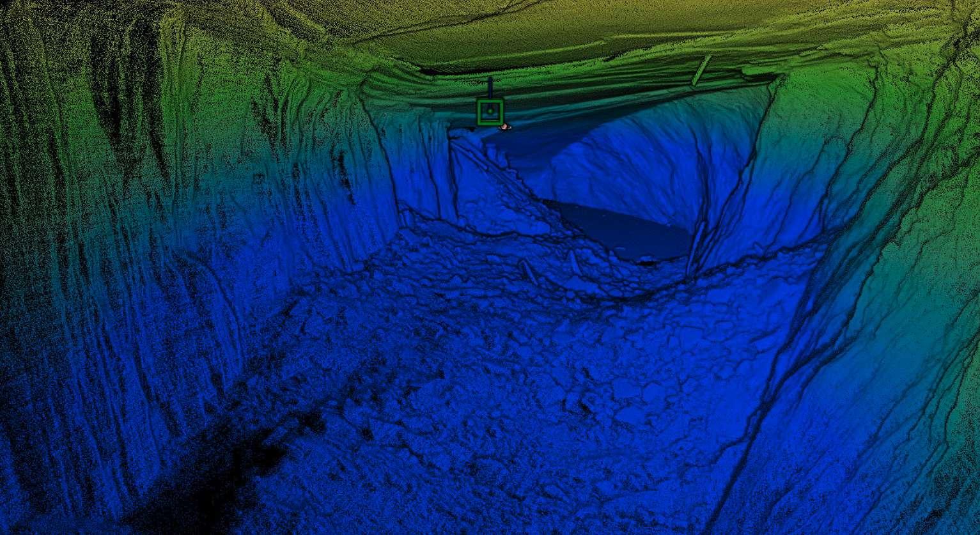The height and width of the screenshot is (535, 980).
Task: Select the pink object beside the marker
Action: (x=504, y=127)
